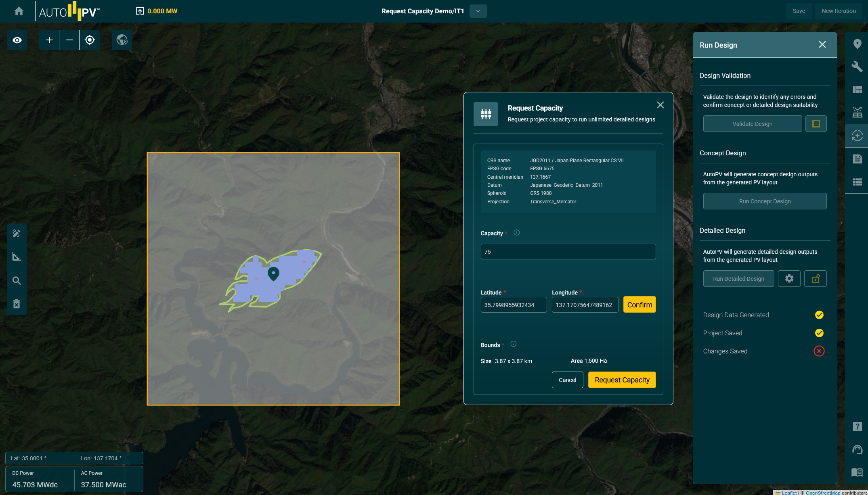Open the globe map layer icon
This screenshot has width=868, height=495.
coord(122,40)
